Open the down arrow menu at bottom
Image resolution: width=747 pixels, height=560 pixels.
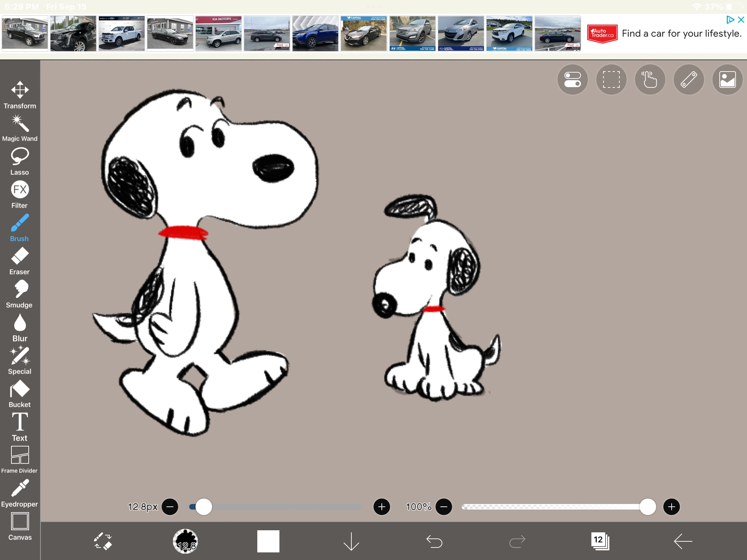pos(351,541)
